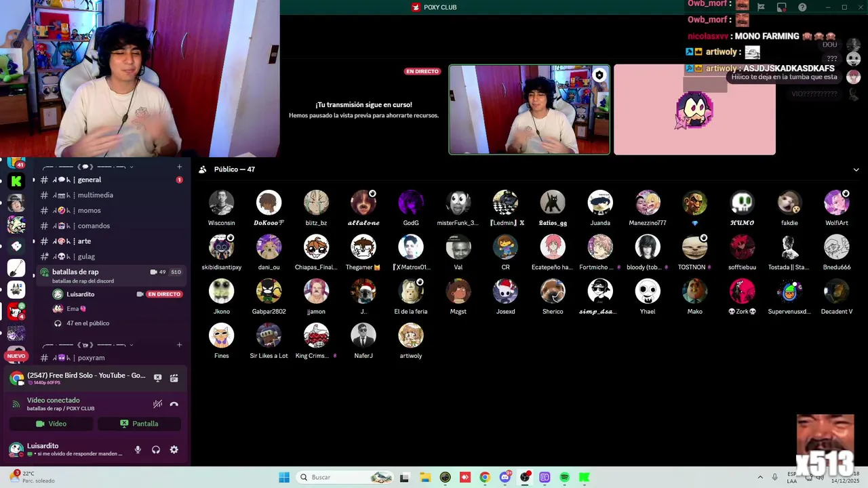
Task: Add channel above poxyram plus icon
Action: point(179,345)
